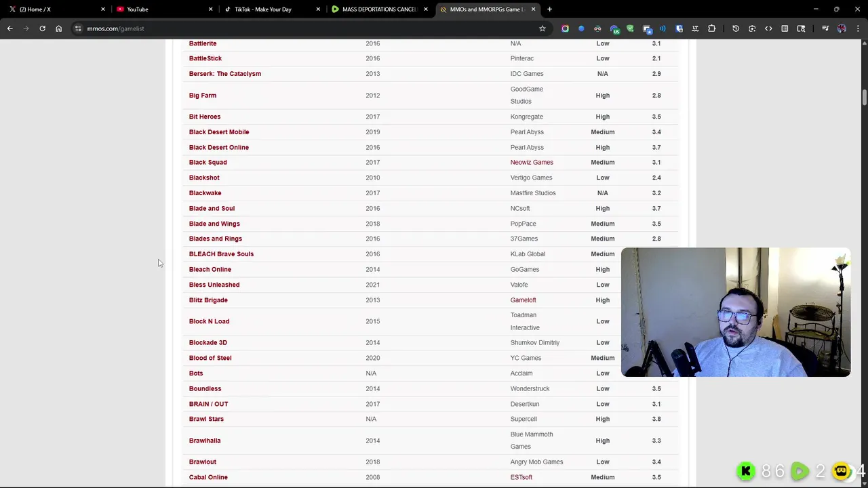This screenshot has height=488, width=868.
Task: Click the VPN extension with US badge
Action: [614, 28]
